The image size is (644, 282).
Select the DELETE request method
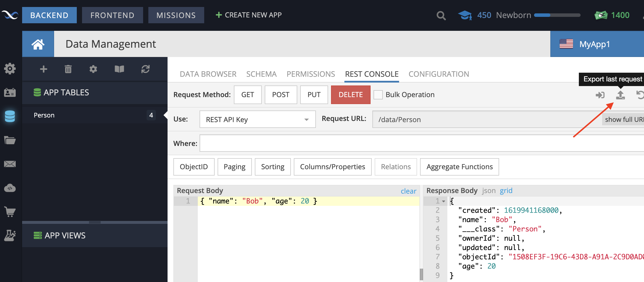pos(351,95)
